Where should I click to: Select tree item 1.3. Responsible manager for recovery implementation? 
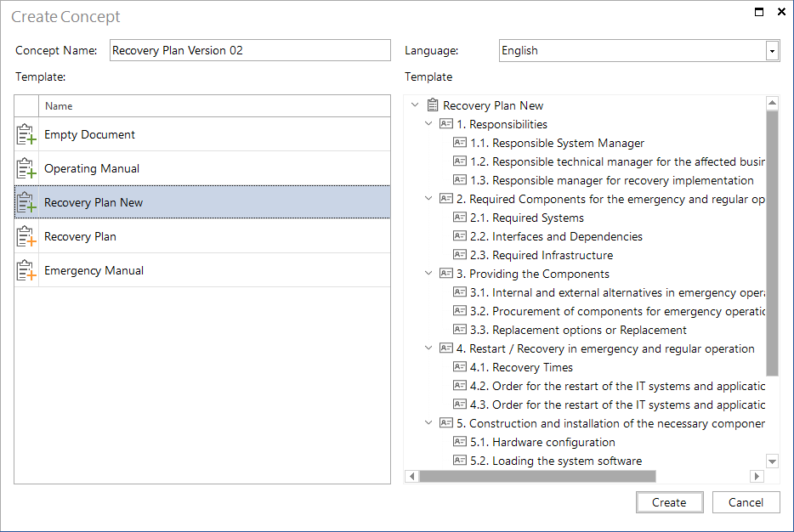click(x=612, y=180)
